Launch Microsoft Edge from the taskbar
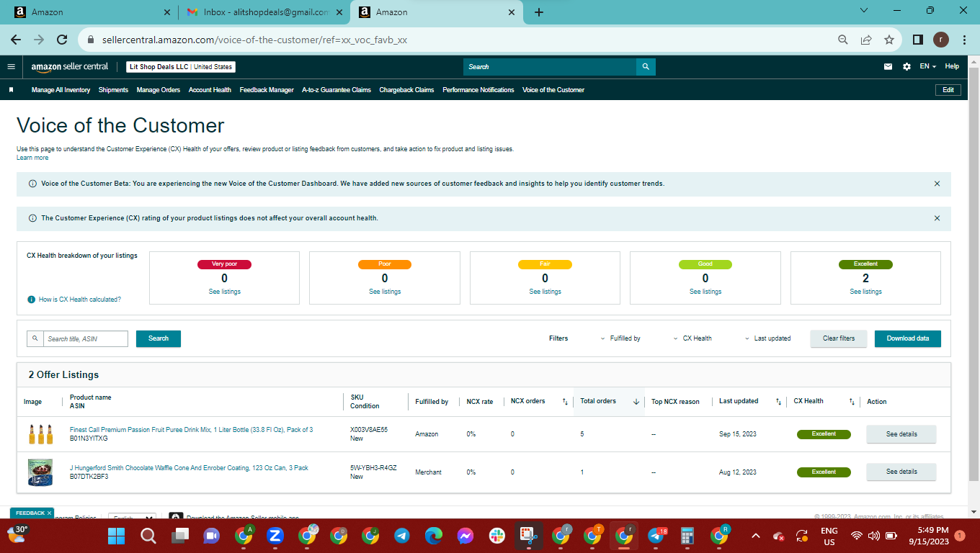 tap(433, 536)
